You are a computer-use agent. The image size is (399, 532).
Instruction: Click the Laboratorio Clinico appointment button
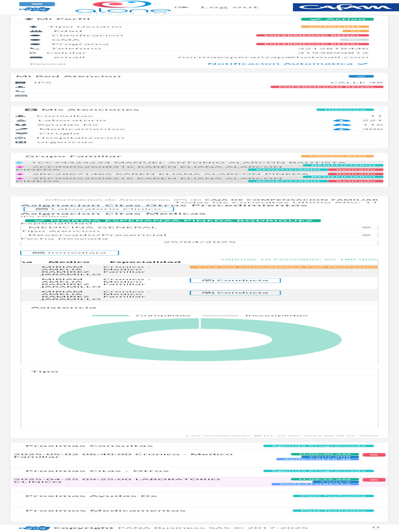coord(99,209)
